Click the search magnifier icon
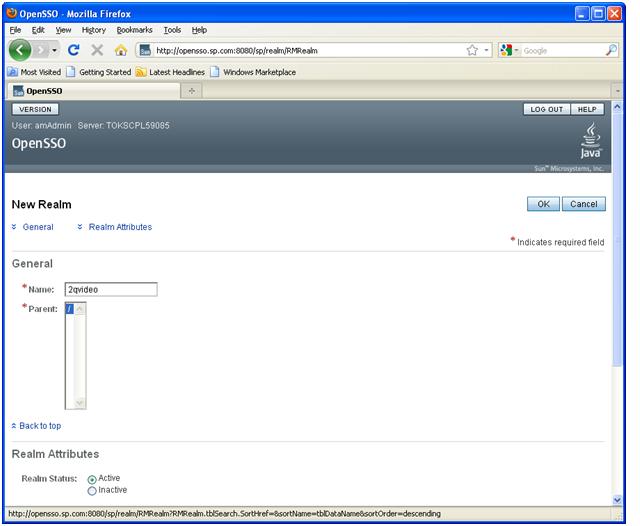Screen dimensions: 640x526 (x=611, y=50)
